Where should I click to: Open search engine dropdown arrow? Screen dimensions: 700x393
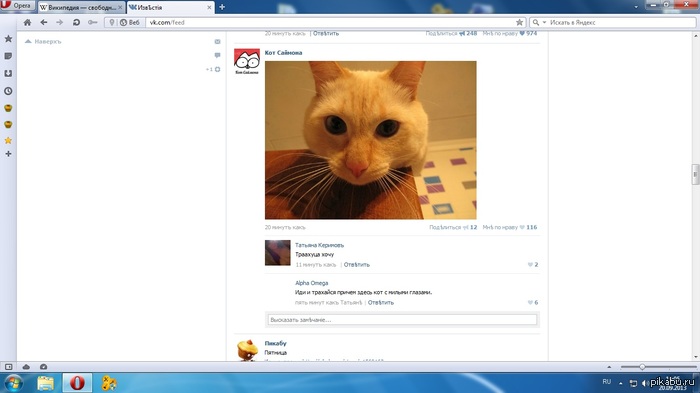544,22
